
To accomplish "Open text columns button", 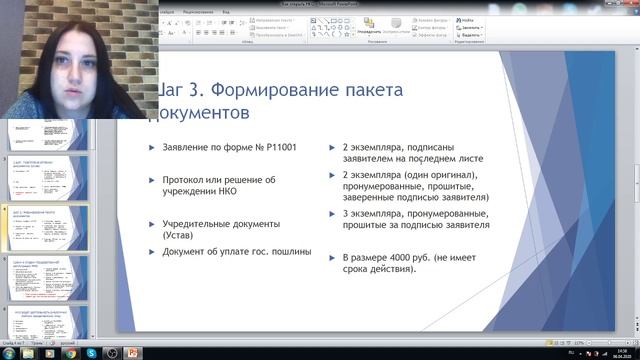I will click(233, 33).
